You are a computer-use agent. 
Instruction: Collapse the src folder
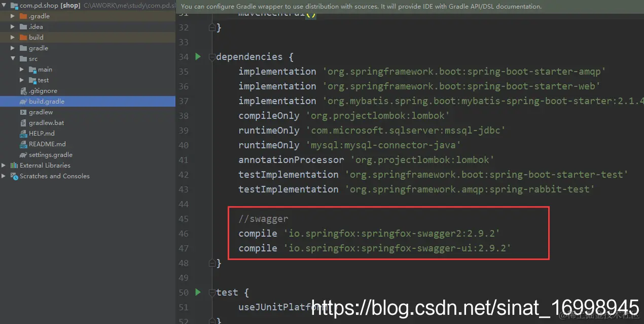(13, 58)
